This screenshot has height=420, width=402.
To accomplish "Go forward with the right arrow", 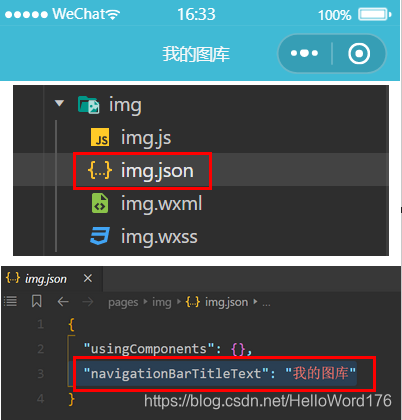I will [x=88, y=302].
